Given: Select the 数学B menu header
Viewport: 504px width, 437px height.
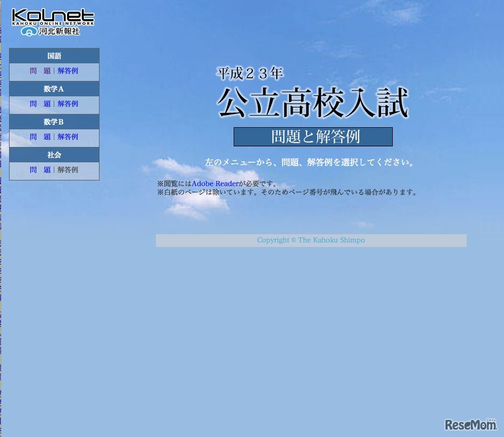Looking at the screenshot, I should (x=54, y=122).
